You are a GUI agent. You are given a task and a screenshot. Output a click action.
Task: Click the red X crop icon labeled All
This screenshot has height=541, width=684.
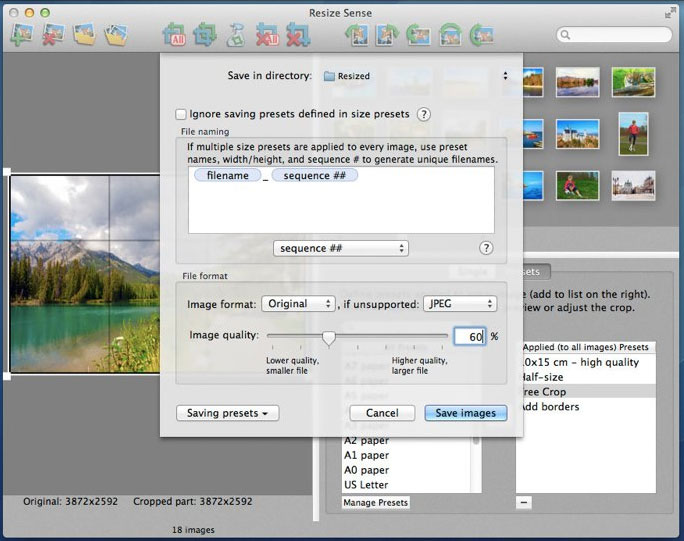[267, 35]
